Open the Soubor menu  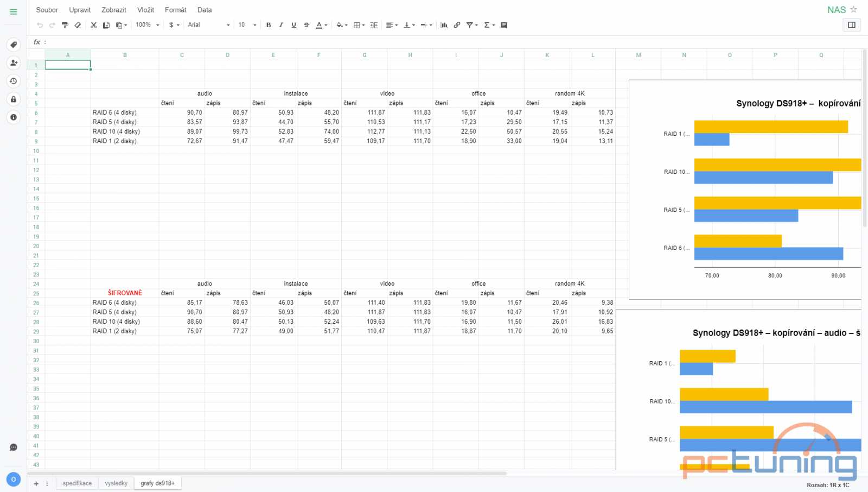click(x=47, y=10)
